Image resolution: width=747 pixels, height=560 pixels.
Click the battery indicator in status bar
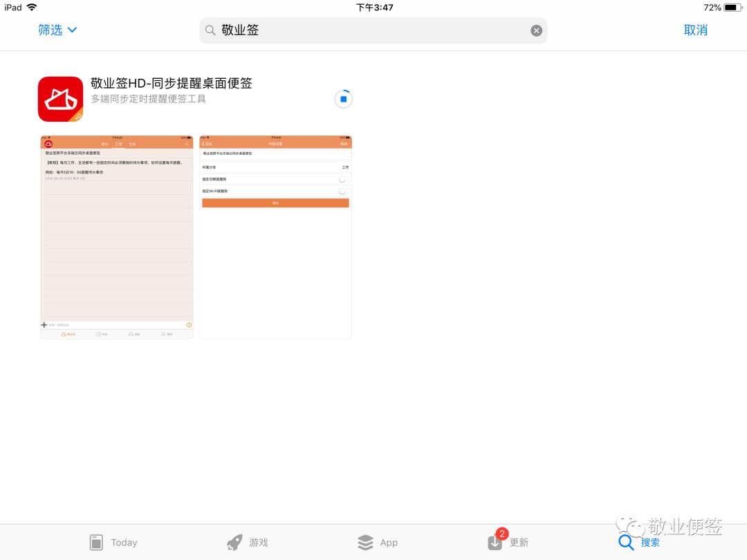coord(732,8)
